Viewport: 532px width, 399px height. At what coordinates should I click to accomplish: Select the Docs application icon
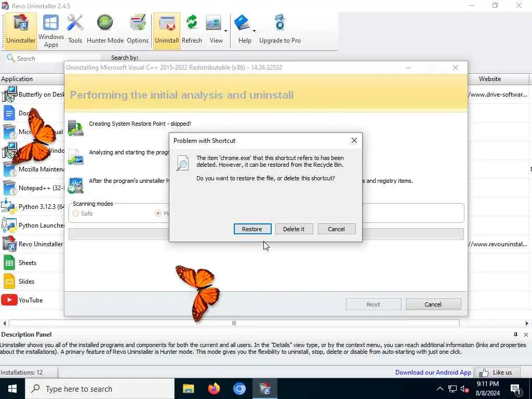click(9, 113)
